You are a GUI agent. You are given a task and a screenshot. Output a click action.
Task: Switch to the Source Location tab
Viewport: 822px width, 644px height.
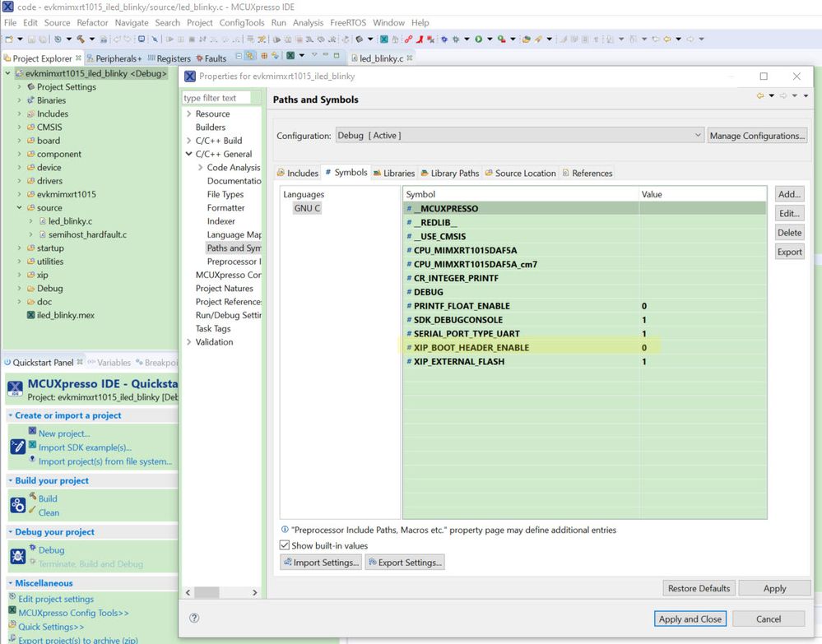(520, 173)
